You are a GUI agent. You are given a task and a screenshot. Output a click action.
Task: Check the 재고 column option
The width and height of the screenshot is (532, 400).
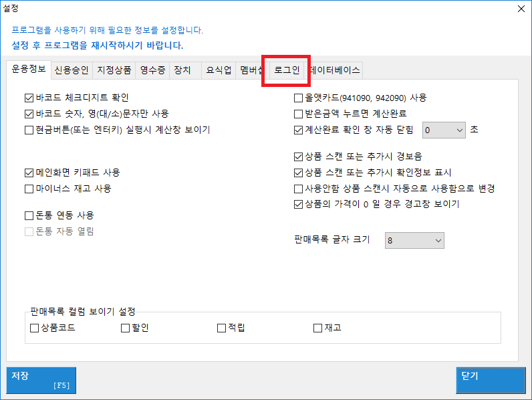point(317,328)
